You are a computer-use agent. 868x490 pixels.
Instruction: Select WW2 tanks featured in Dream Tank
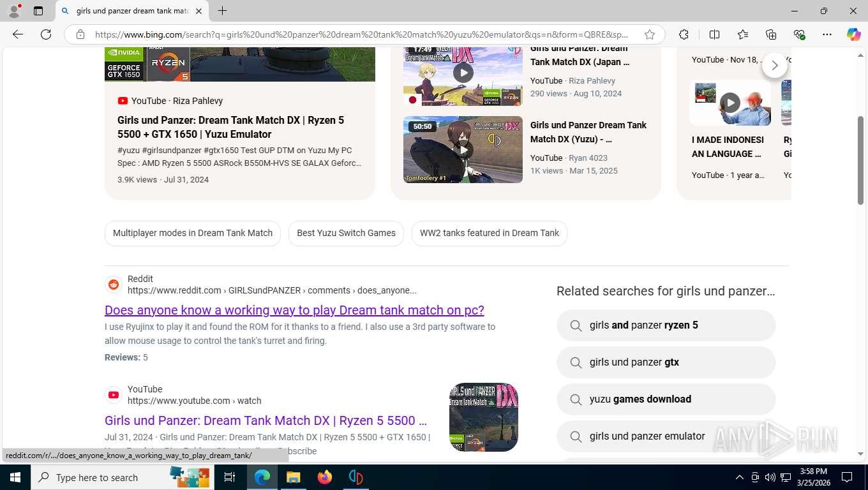[x=490, y=233]
